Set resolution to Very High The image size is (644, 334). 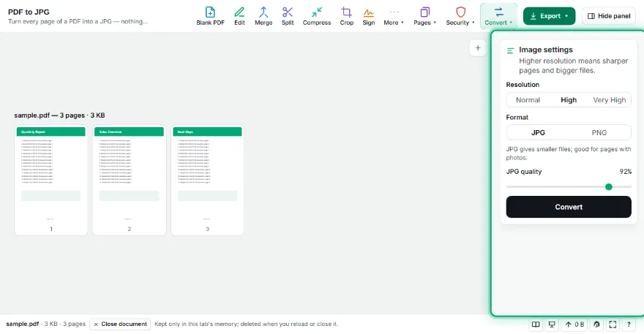coord(610,99)
